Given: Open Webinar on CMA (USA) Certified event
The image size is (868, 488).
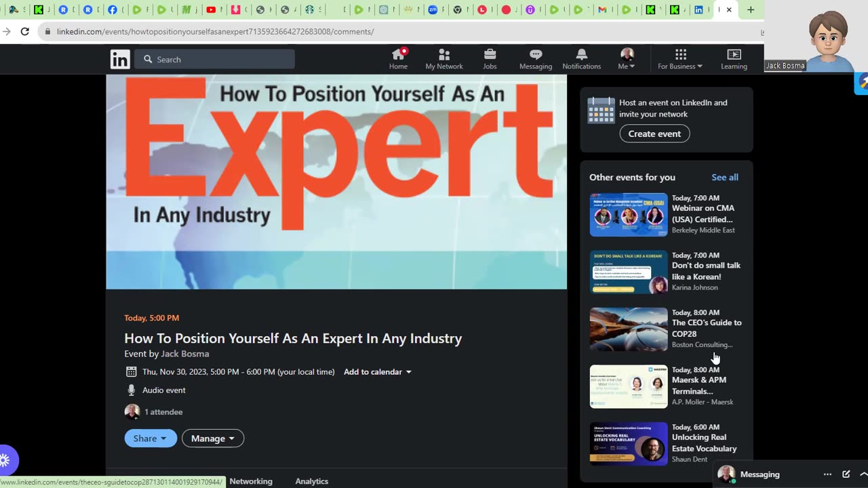Looking at the screenshot, I should tap(703, 213).
